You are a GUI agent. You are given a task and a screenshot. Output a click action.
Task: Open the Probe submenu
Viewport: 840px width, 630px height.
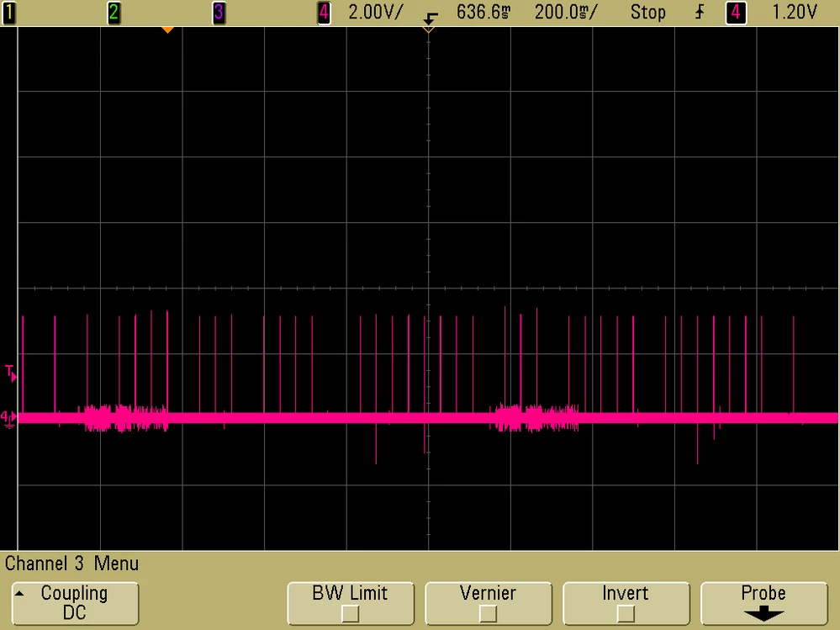click(x=764, y=603)
